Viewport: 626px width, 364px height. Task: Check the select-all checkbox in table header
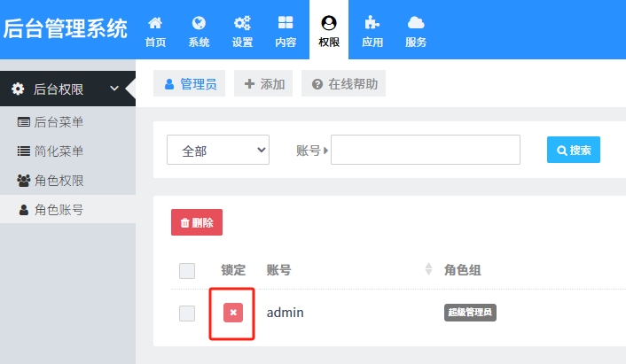tap(187, 271)
